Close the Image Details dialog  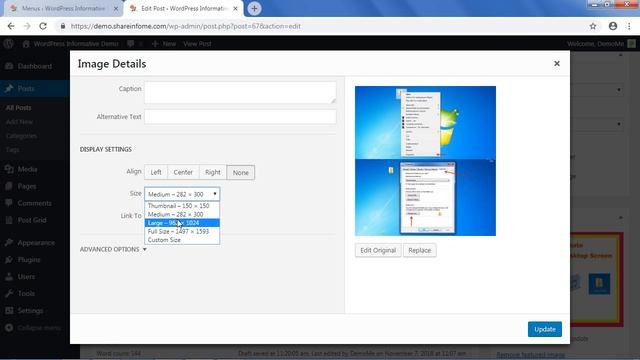point(556,64)
